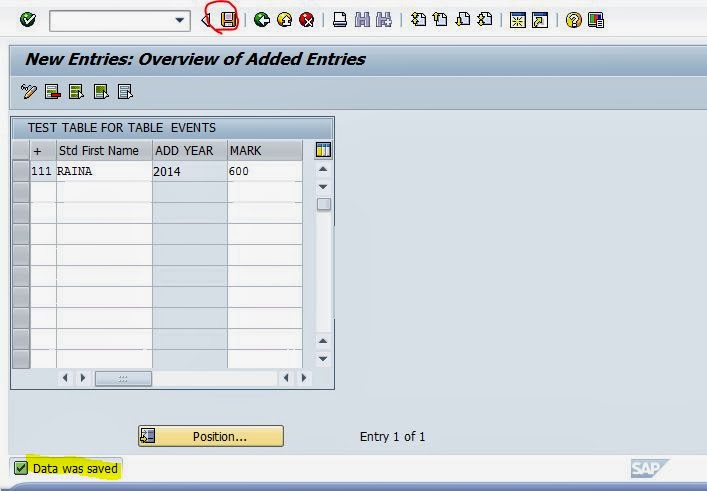Click the cell showing year '2014'
Screen dimensions: 707x491
[190, 171]
